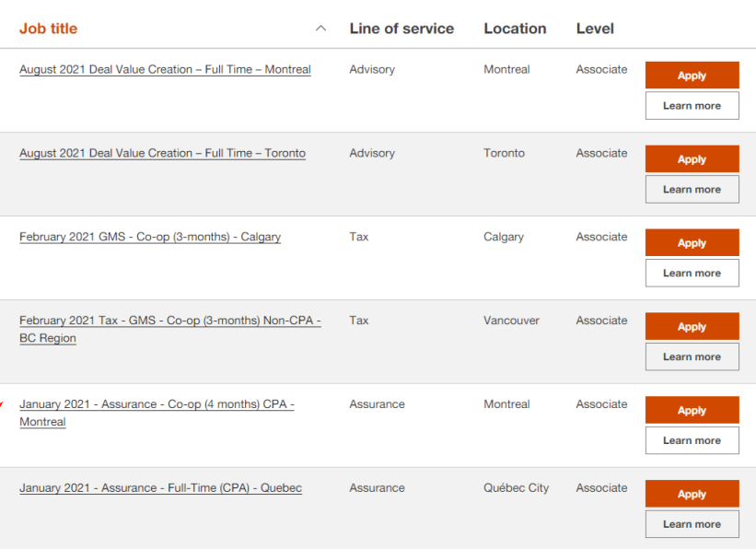The image size is (756, 549).
Task: Open August 2021 Deal Value Creation Toronto job
Action: 162,154
